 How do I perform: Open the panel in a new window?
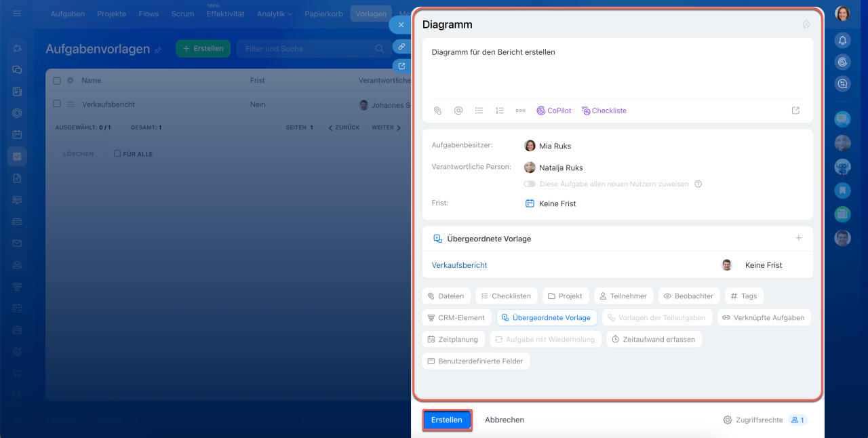(401, 66)
